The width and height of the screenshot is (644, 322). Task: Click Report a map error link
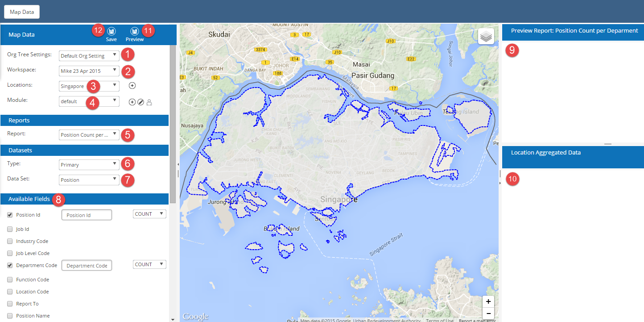pyautogui.click(x=477, y=320)
